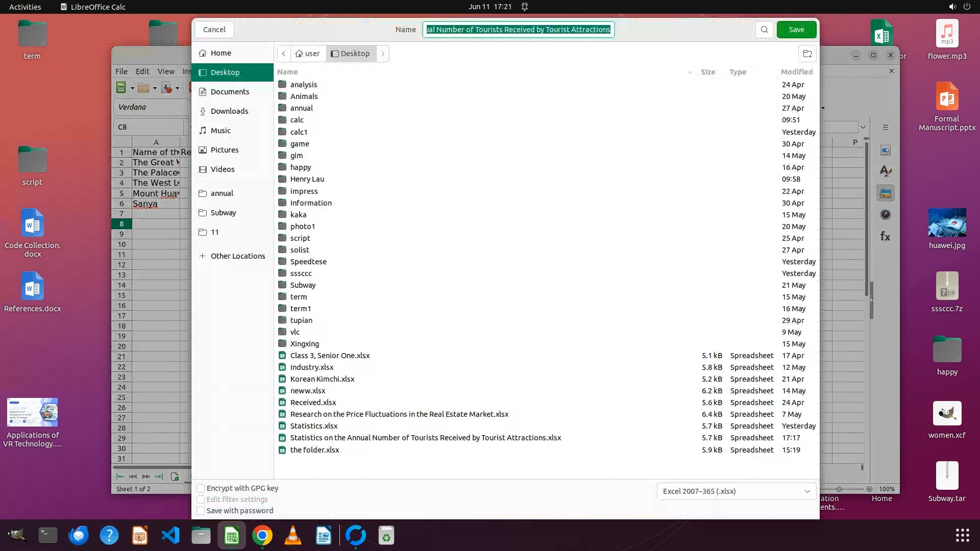Click the file Name input field
The height and width of the screenshot is (551, 980).
(518, 30)
